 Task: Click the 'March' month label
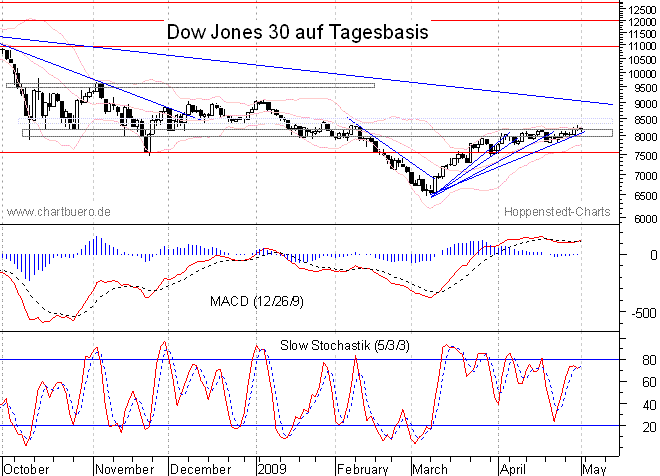430,469
